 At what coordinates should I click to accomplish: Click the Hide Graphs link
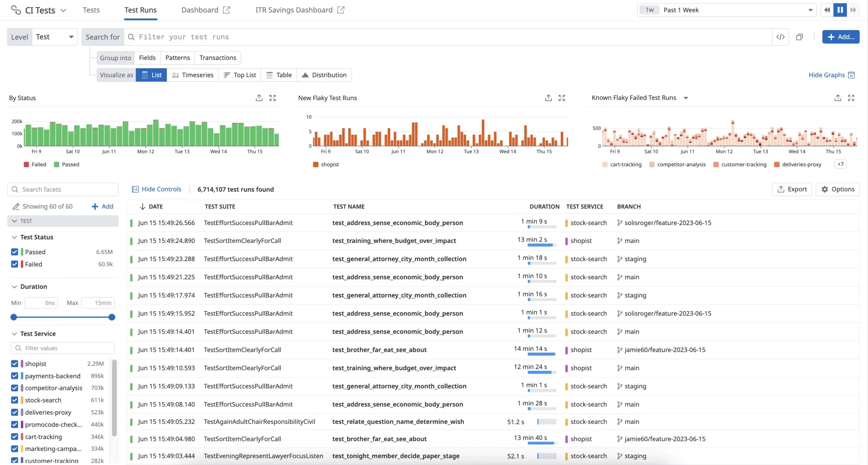(827, 75)
